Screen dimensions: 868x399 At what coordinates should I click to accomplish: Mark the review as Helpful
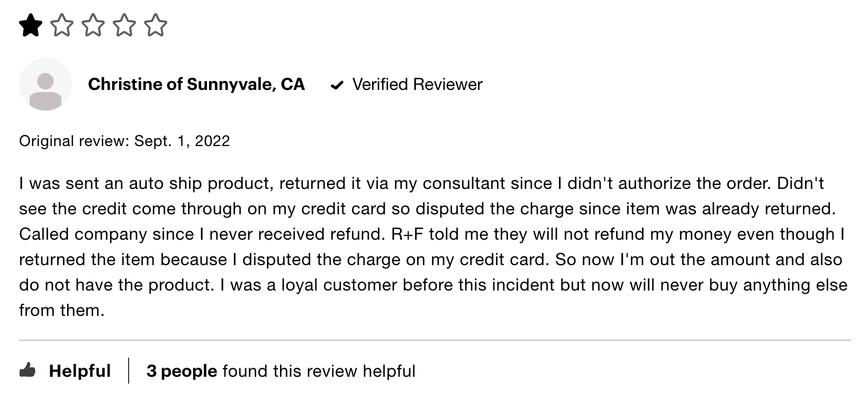tap(65, 370)
